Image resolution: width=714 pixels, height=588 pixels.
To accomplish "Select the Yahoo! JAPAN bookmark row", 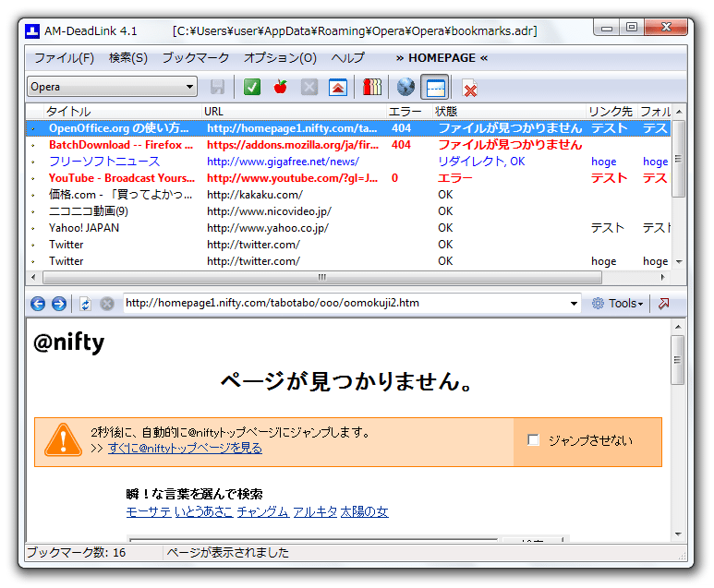I will coord(348,228).
